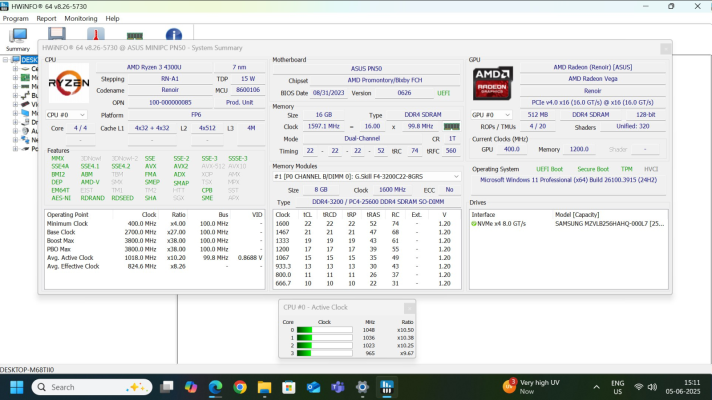Viewport: 712px width, 400px height.
Task: Click the green memory stick icon beside 99.8 MHz
Action: coord(451,127)
